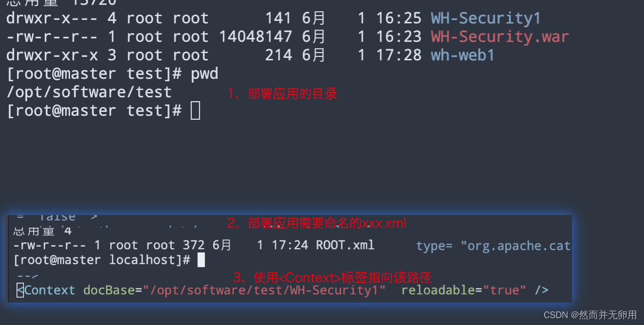Select the "true" reloadable value
This screenshot has width=644, height=325.
pos(504,290)
